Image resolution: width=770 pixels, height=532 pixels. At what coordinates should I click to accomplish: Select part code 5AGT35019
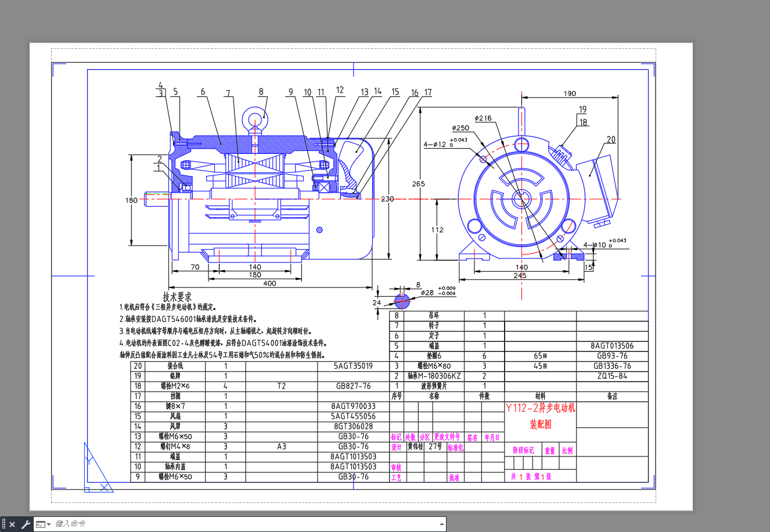353,366
